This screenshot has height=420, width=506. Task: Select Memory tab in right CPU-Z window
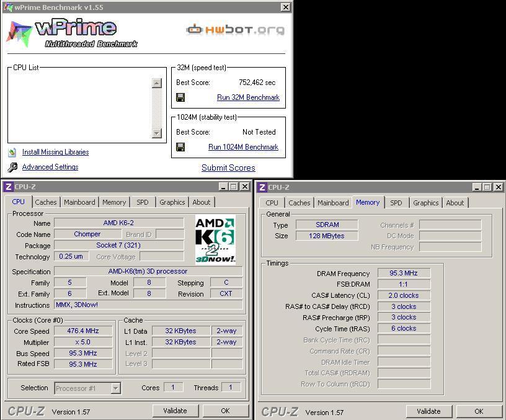coord(368,202)
